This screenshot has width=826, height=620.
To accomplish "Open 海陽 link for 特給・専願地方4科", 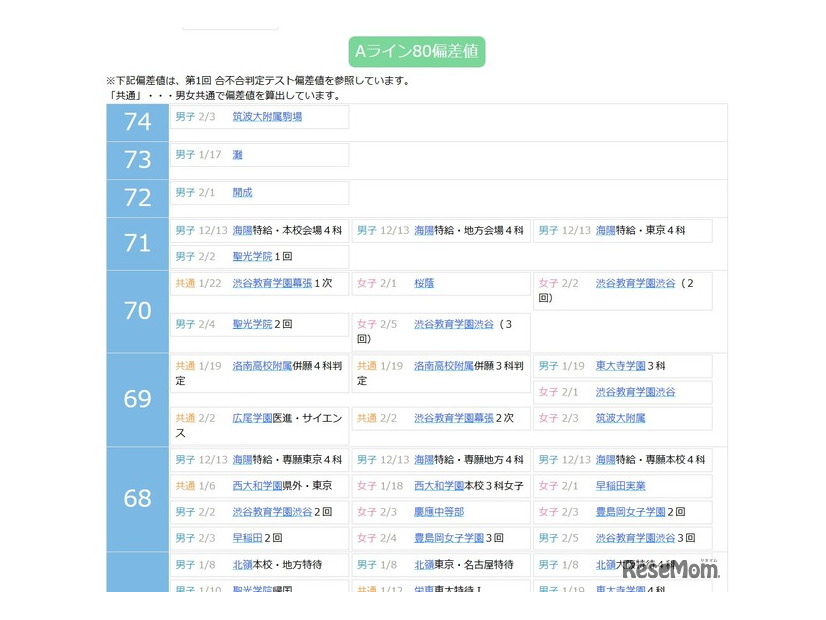I will click(x=424, y=459).
